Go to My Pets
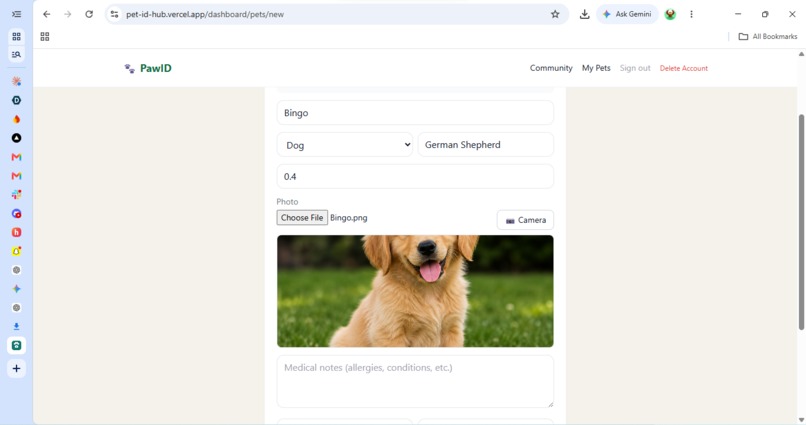The image size is (806, 425). tap(596, 68)
